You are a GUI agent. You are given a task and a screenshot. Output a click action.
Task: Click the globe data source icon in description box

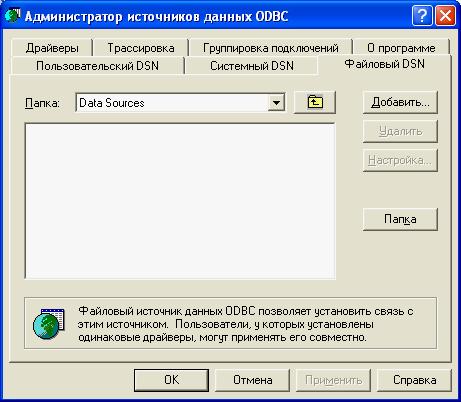tap(49, 324)
